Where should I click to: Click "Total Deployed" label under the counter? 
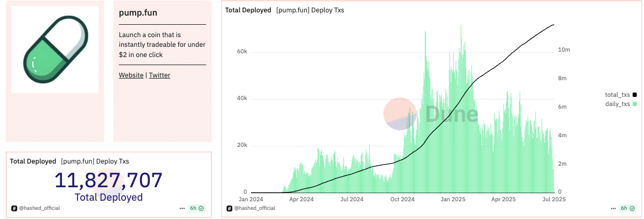coord(108,197)
